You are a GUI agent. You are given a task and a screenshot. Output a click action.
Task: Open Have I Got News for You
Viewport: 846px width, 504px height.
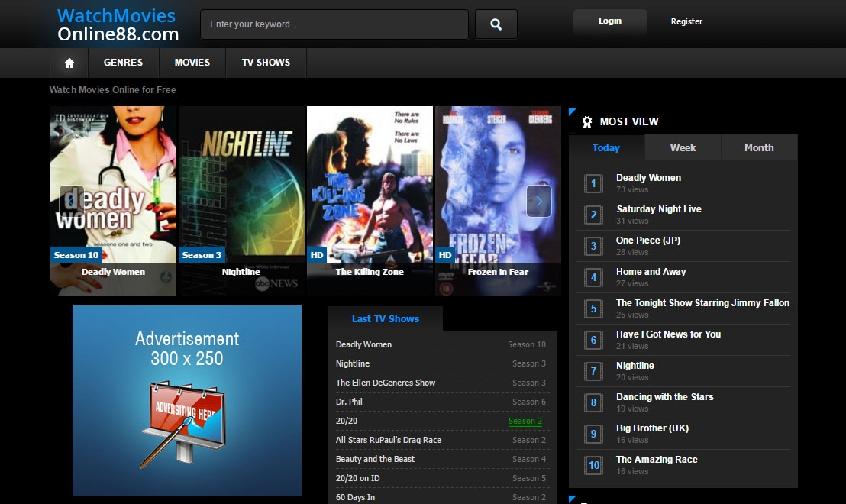pos(669,334)
